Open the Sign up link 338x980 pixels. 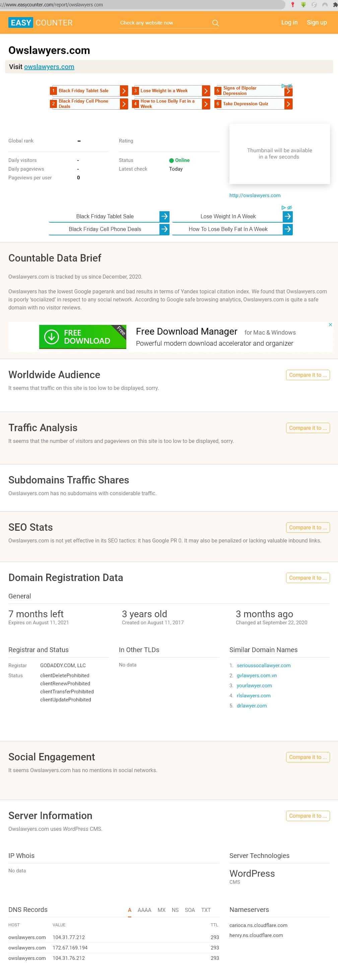click(317, 22)
